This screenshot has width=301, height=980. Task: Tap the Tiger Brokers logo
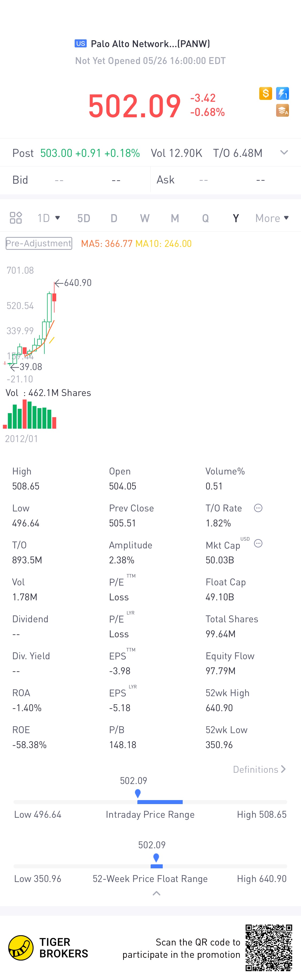(x=21, y=948)
